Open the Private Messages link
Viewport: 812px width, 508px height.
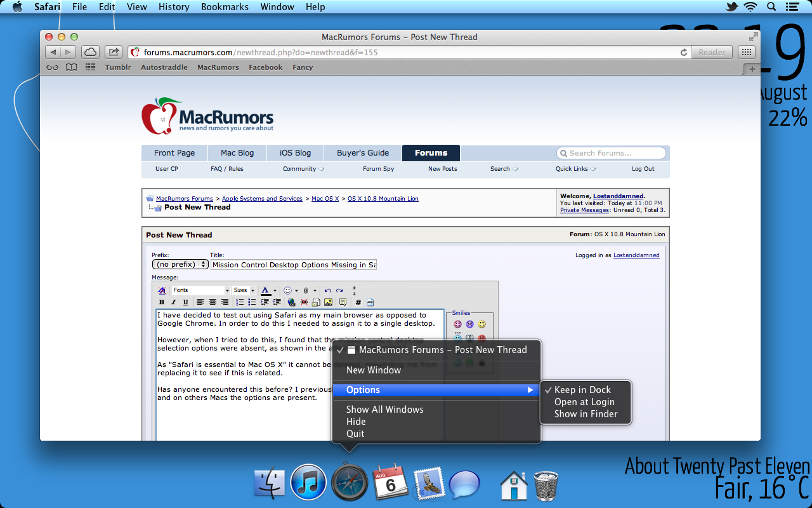585,210
